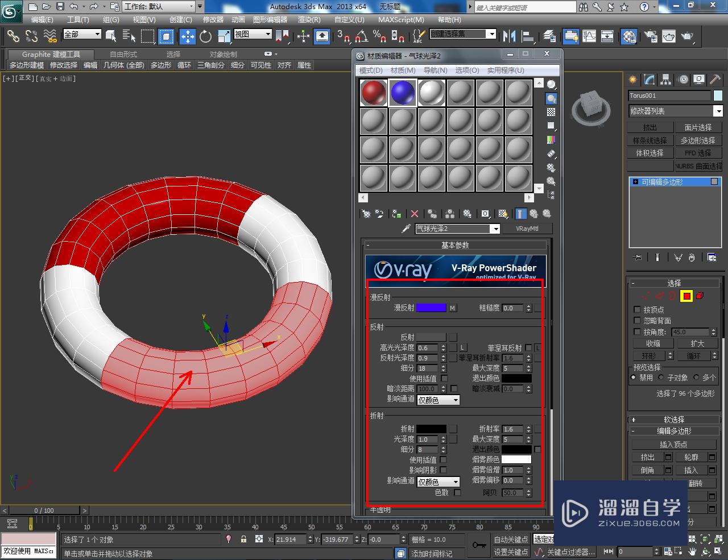Expand 可编辑多边形 in modifier stack
Screen dimensions: 728x560
click(x=635, y=182)
